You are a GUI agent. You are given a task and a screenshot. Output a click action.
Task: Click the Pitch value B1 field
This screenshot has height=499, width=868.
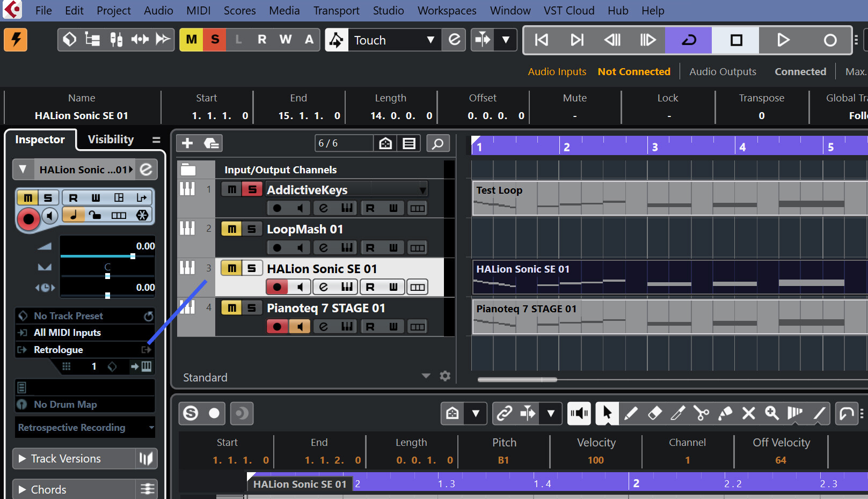click(x=504, y=460)
